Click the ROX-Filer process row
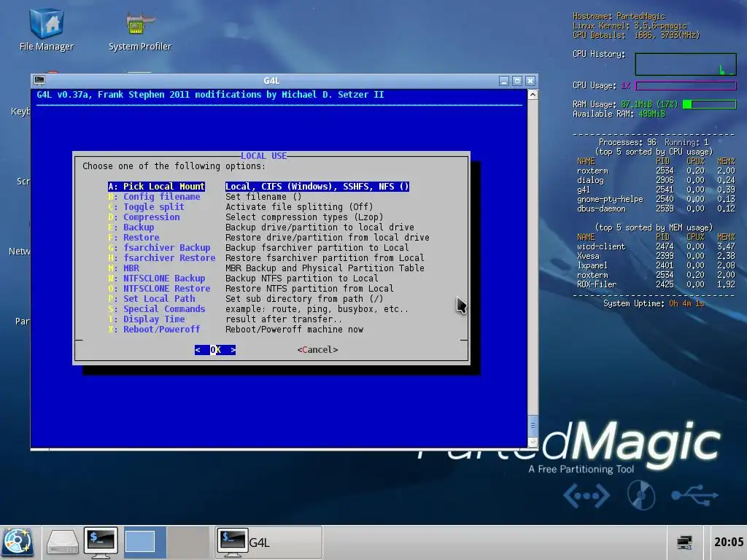 point(656,284)
